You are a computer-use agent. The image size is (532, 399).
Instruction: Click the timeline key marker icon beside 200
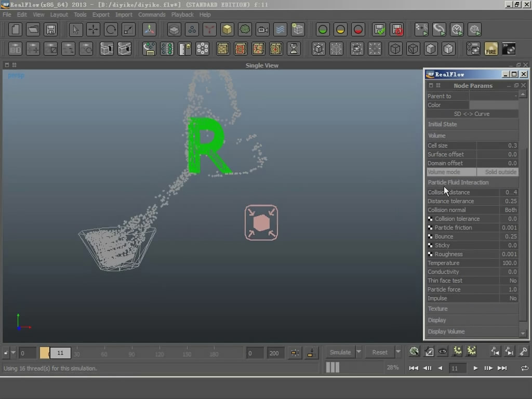[x=295, y=353]
